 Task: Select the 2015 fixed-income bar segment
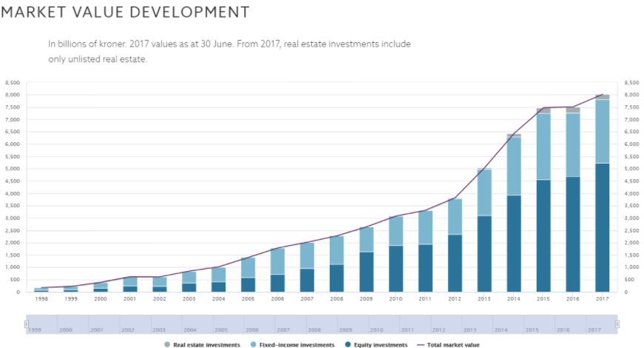(x=543, y=147)
